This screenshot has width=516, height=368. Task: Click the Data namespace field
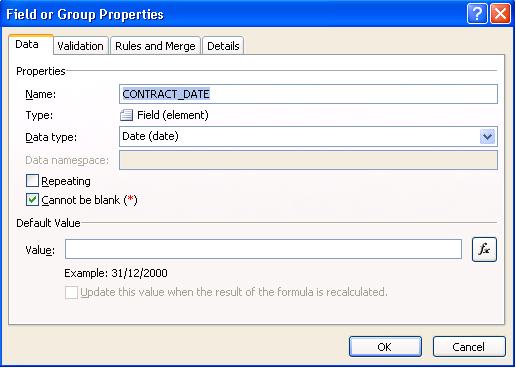(308, 160)
